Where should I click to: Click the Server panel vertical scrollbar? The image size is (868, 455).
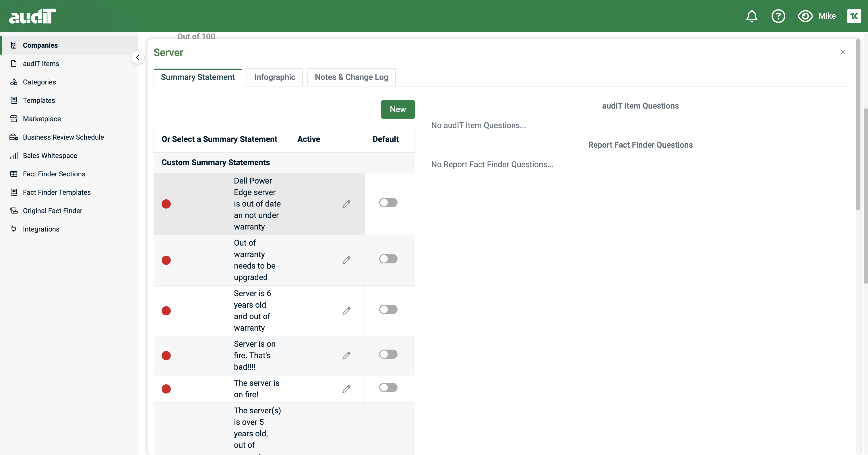tap(858, 125)
